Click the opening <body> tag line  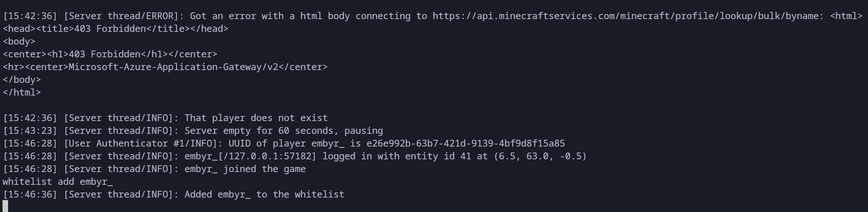[x=19, y=42]
